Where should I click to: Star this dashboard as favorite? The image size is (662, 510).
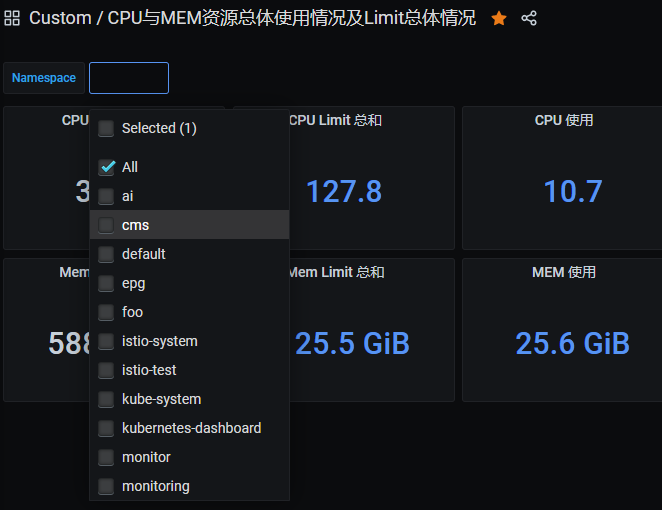[499, 18]
